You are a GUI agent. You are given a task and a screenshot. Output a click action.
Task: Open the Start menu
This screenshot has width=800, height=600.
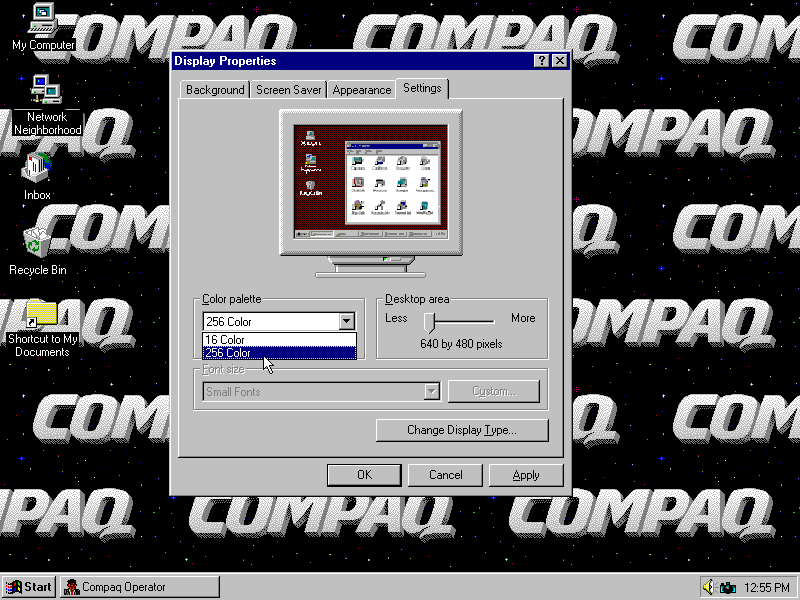[29, 587]
